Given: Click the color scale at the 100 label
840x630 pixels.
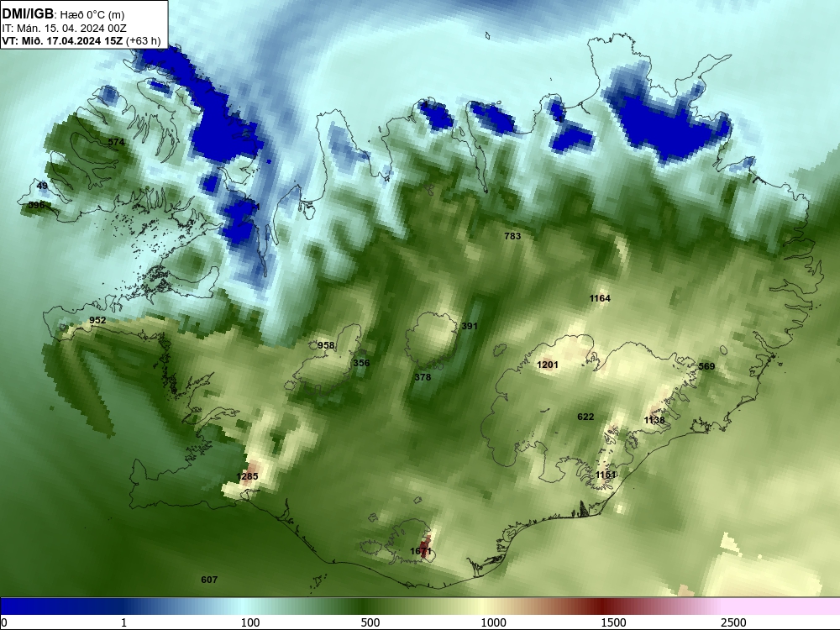Looking at the screenshot, I should (250, 622).
